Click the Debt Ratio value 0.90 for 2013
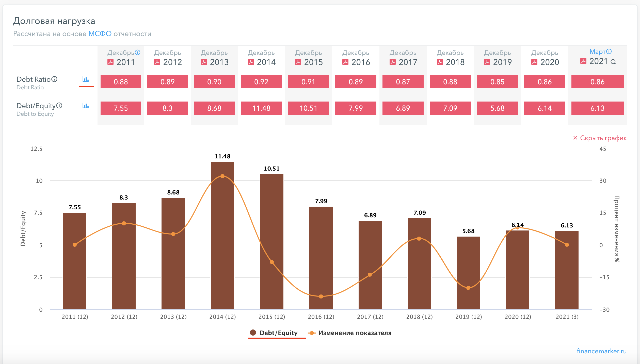This screenshot has height=364, width=640. [x=214, y=82]
